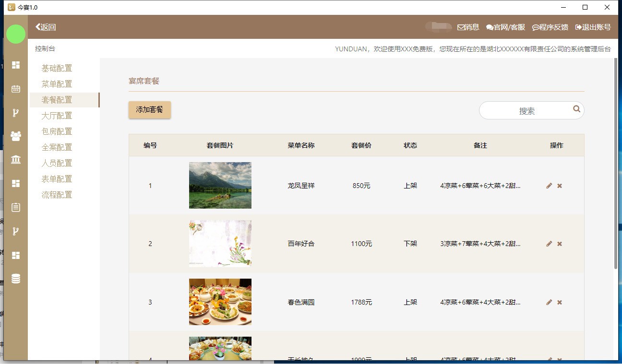The width and height of the screenshot is (622, 364).
Task: Click the 状态 column header
Action: point(410,145)
